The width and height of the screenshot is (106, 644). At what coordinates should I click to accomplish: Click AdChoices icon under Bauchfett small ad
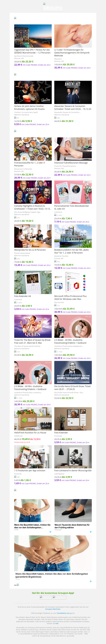click(x=51, y=532)
